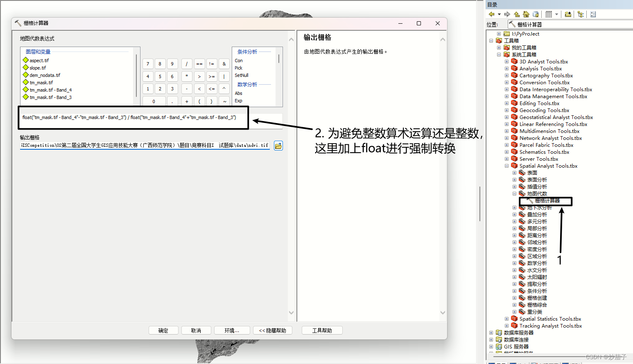The height and width of the screenshot is (364, 633).
Task: Insert not-equal != operator
Action: (x=212, y=64)
